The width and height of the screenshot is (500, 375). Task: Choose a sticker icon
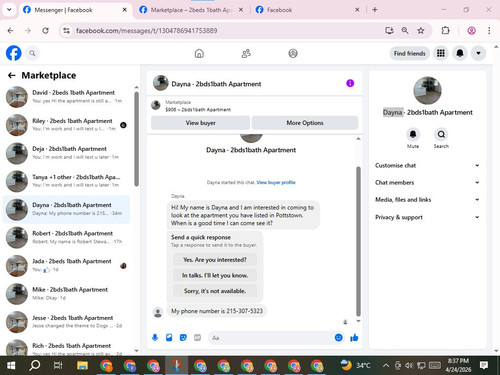(183, 338)
